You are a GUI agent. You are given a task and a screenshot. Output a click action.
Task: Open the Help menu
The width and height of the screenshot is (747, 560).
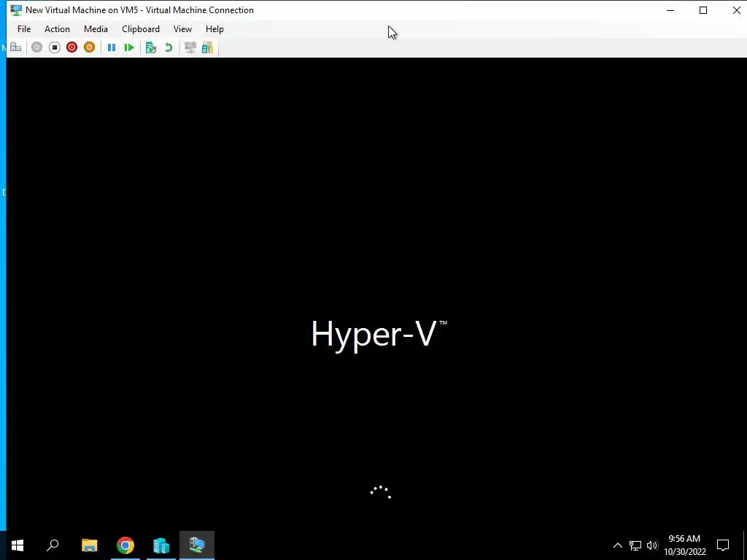coord(214,29)
